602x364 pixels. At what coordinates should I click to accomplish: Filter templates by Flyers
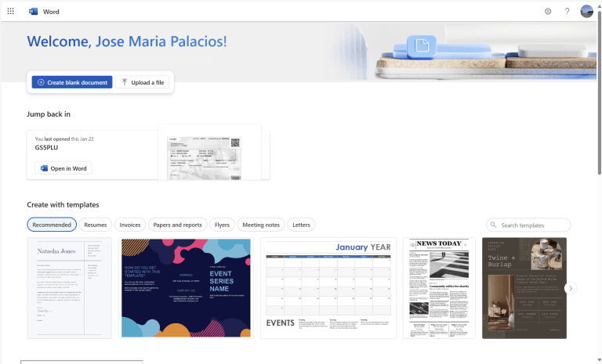[222, 225]
